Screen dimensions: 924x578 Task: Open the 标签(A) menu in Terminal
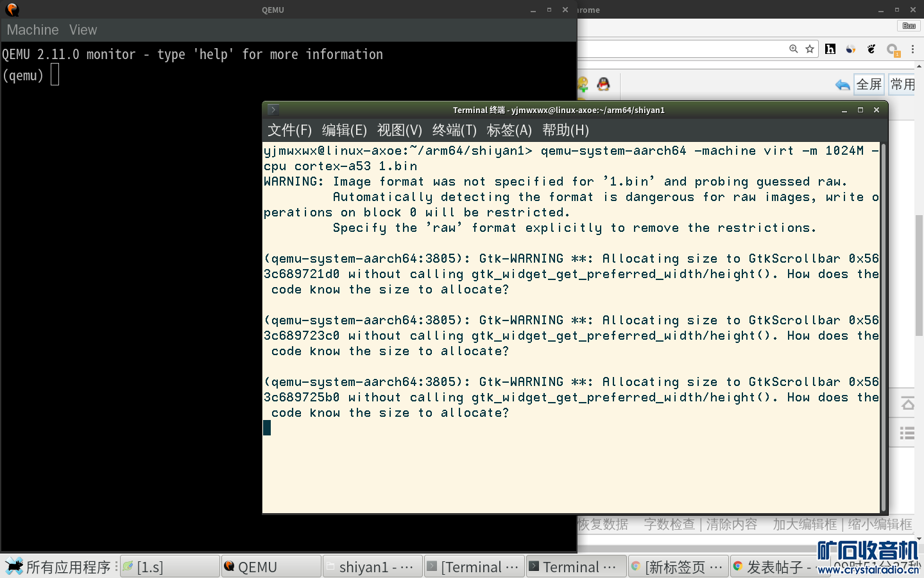pyautogui.click(x=509, y=130)
